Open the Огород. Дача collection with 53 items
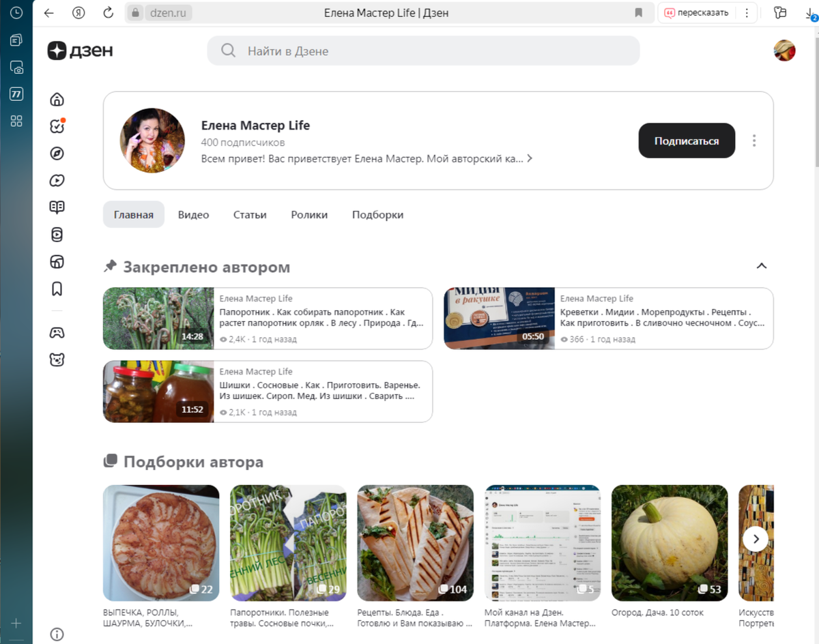Image resolution: width=819 pixels, height=644 pixels. (670, 543)
